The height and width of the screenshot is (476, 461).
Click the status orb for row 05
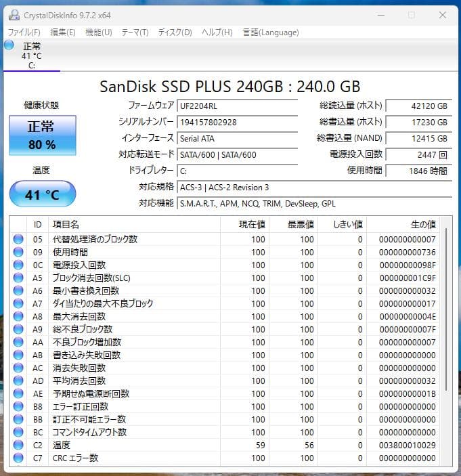coord(18,239)
